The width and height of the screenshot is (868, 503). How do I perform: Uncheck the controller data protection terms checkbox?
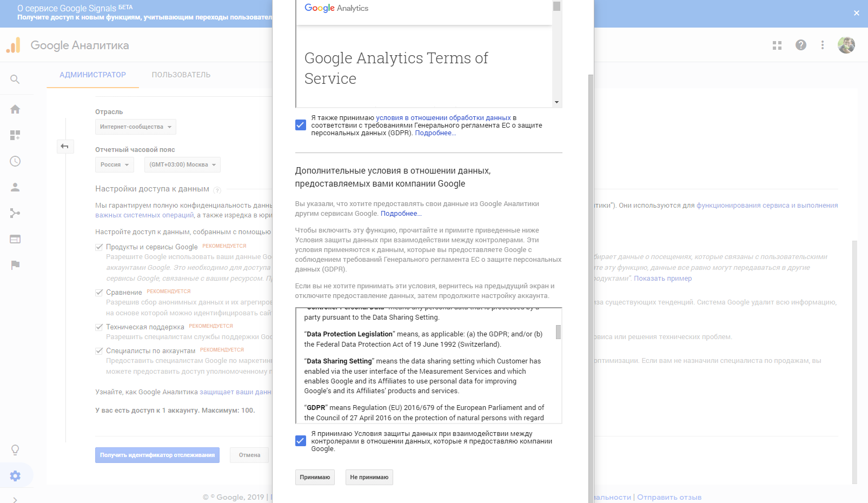301,441
